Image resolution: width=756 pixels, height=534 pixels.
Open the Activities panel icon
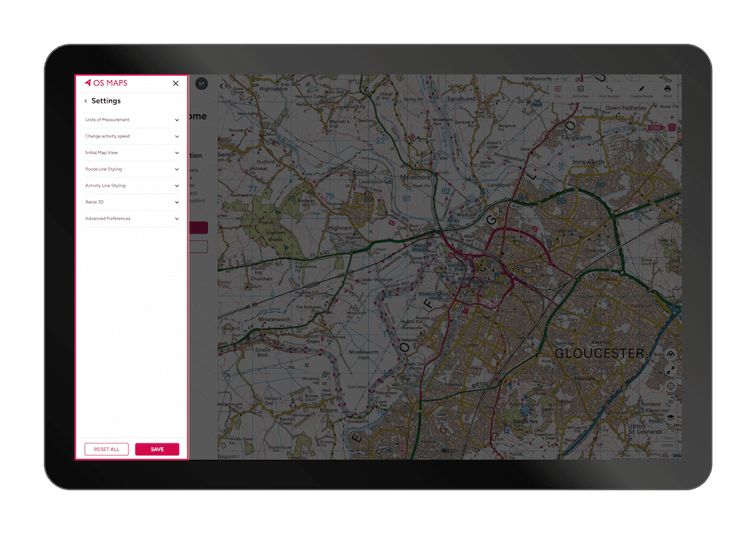click(581, 88)
